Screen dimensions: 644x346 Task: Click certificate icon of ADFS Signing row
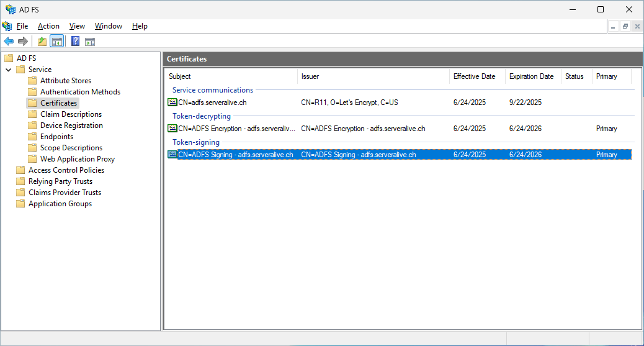pos(172,154)
